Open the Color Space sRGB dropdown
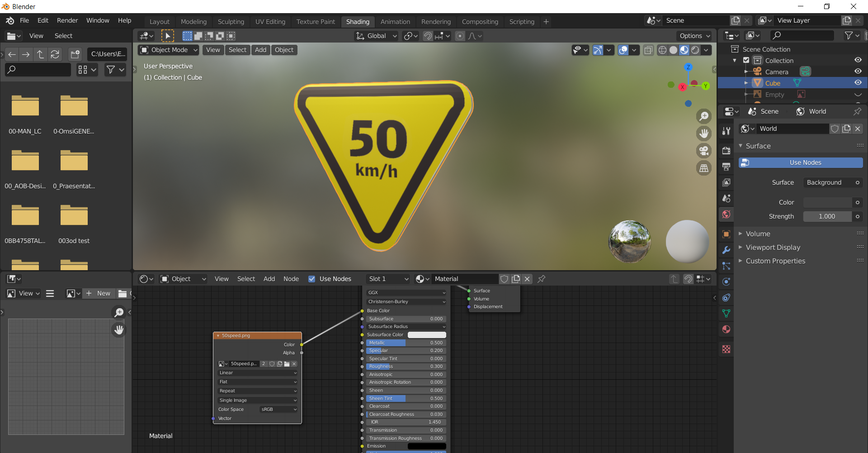The image size is (868, 453). tap(278, 409)
